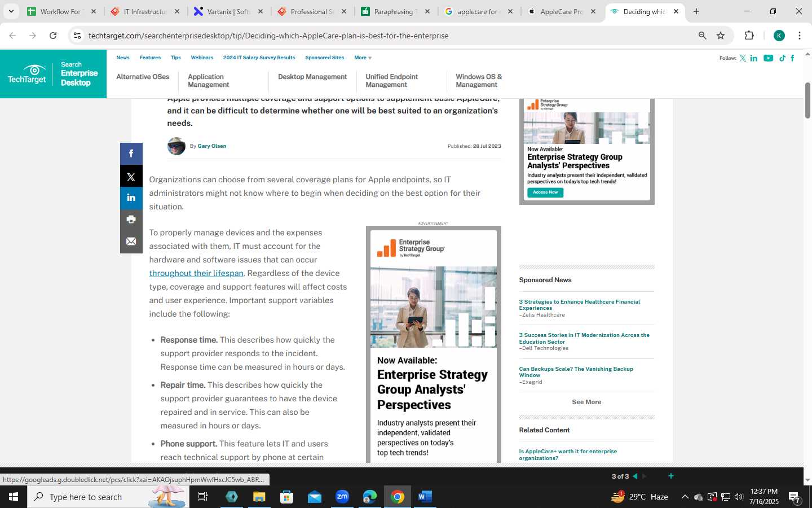812x508 pixels.
Task: Click Windows taskbar search box
Action: tap(107, 497)
